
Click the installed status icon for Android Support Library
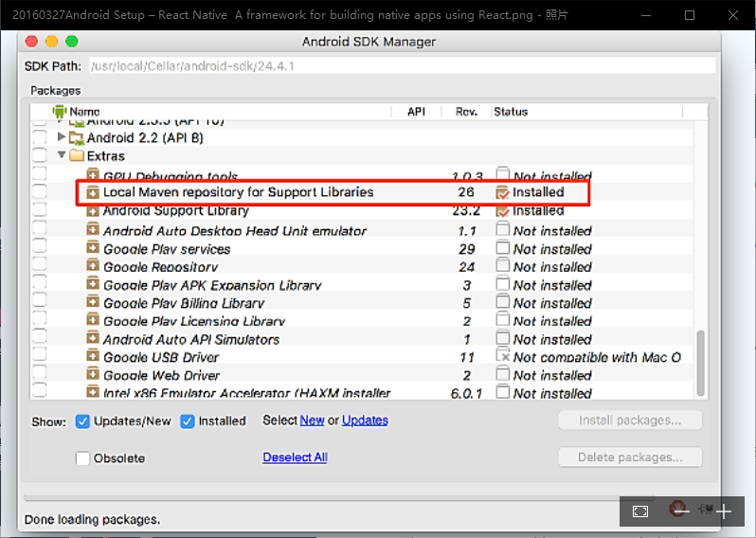502,210
